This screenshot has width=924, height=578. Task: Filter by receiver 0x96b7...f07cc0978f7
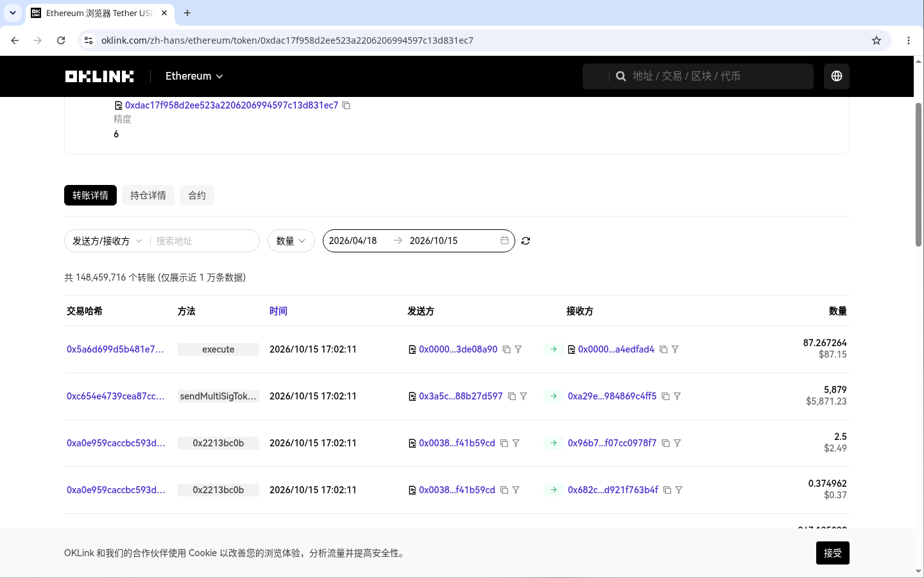pos(678,443)
